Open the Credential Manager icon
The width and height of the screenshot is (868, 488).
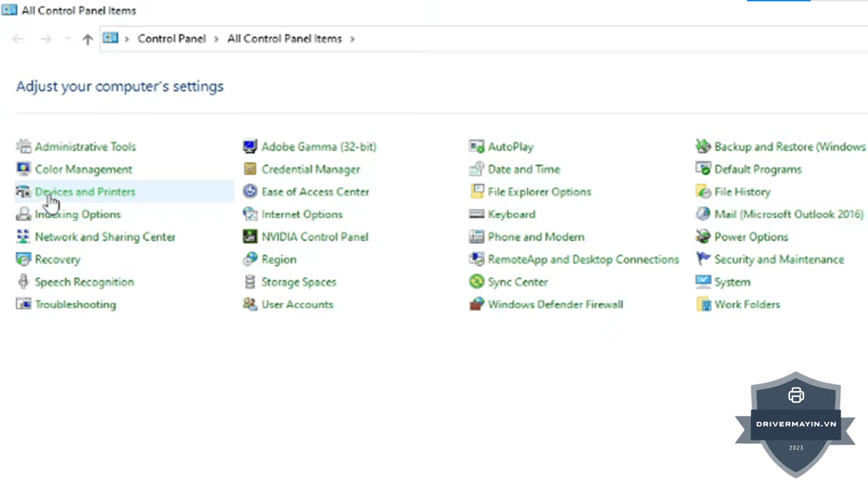(250, 169)
